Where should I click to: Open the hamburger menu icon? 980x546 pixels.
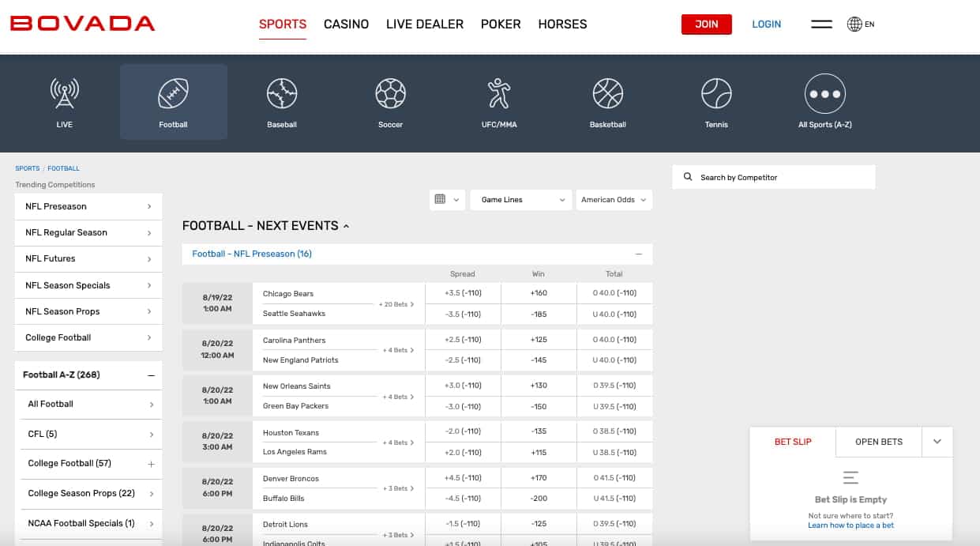(x=821, y=24)
